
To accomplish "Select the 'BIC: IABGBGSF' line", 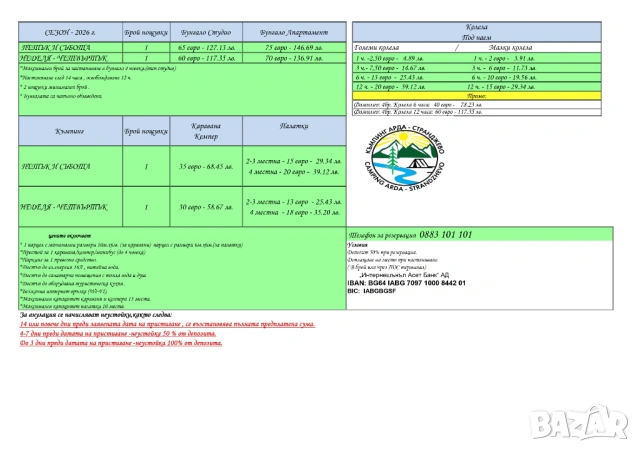I will pyautogui.click(x=372, y=291).
